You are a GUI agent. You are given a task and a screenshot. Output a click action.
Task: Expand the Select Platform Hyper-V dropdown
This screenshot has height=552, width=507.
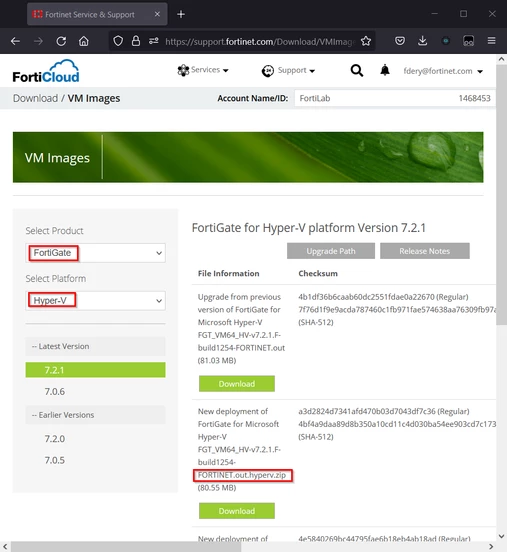point(95,301)
